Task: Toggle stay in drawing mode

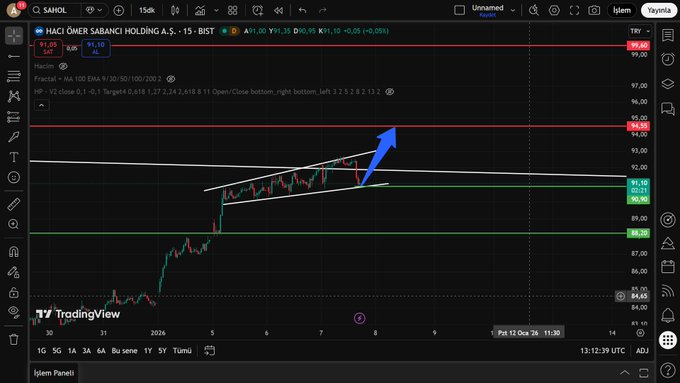Action: point(14,272)
